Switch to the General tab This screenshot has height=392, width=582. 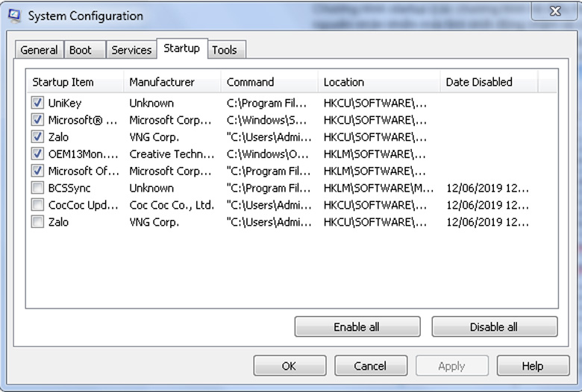(x=39, y=50)
